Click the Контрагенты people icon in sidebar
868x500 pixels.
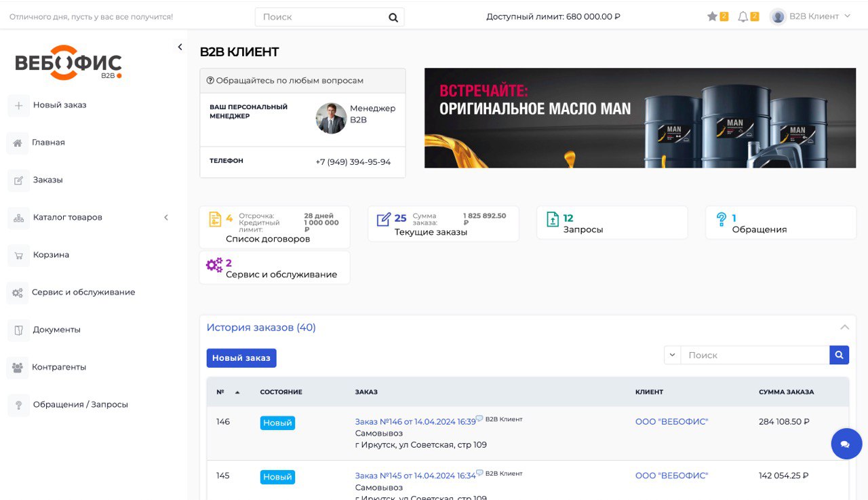pyautogui.click(x=18, y=368)
